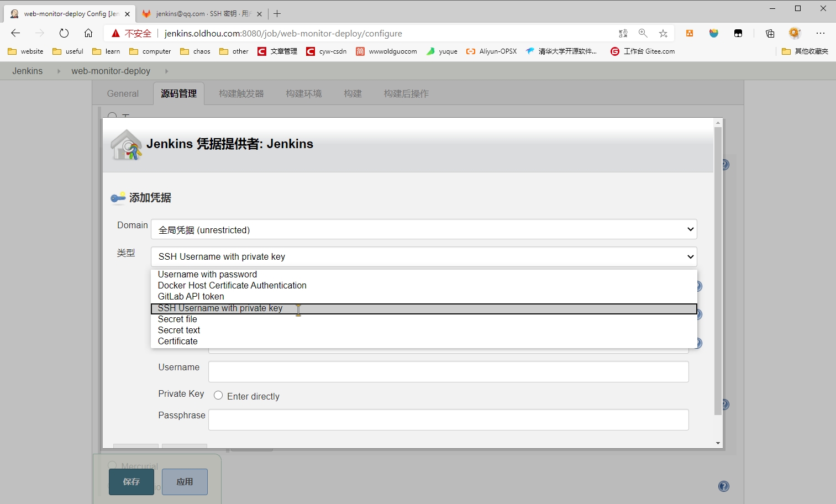Open the 类型 credential type dropdown
Screen dimensions: 836x504
click(424, 256)
